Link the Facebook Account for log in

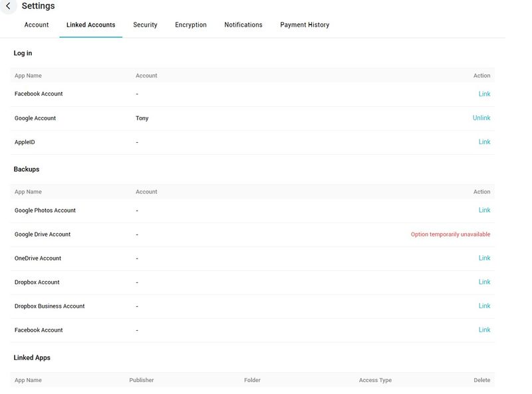point(484,94)
